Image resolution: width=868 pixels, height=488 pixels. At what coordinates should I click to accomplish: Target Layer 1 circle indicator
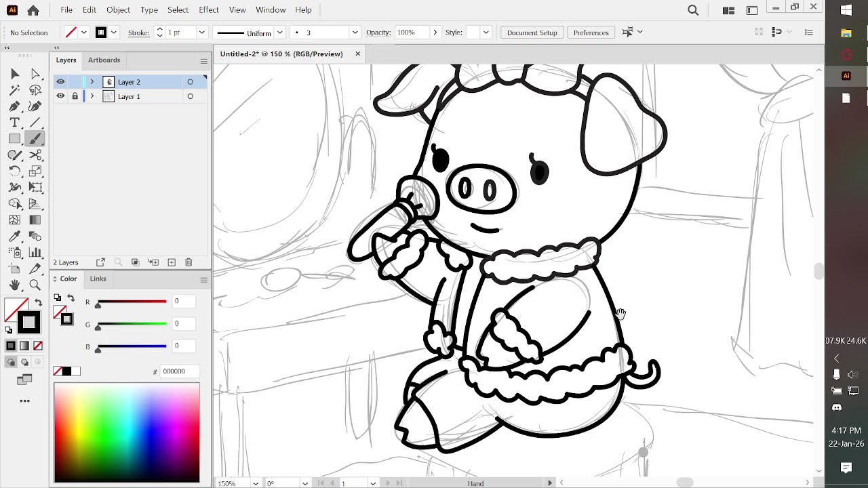point(190,96)
